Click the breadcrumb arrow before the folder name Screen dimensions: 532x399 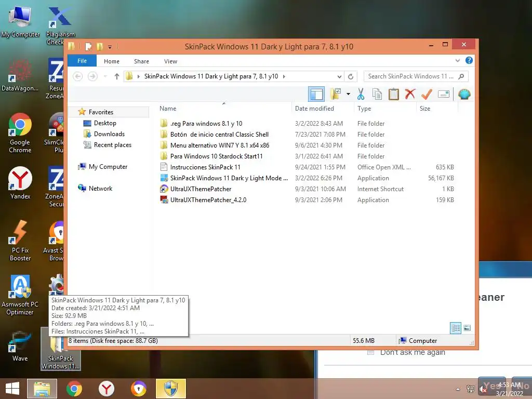(x=138, y=77)
